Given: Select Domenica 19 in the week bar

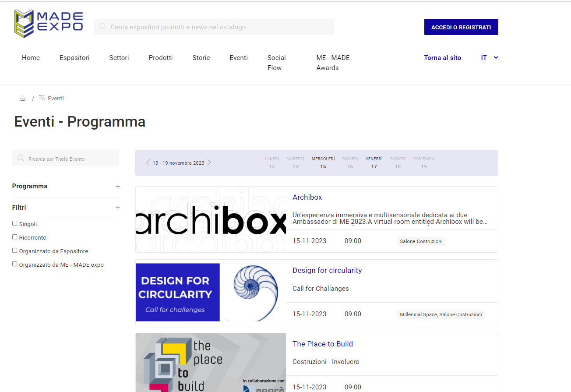Looking at the screenshot, I should (x=424, y=162).
